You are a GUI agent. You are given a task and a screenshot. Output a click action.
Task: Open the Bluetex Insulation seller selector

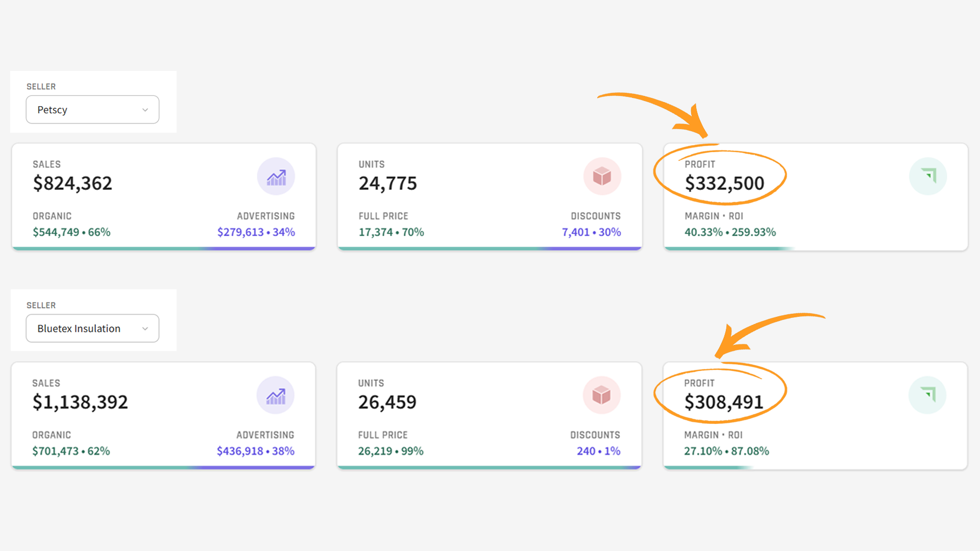point(92,328)
